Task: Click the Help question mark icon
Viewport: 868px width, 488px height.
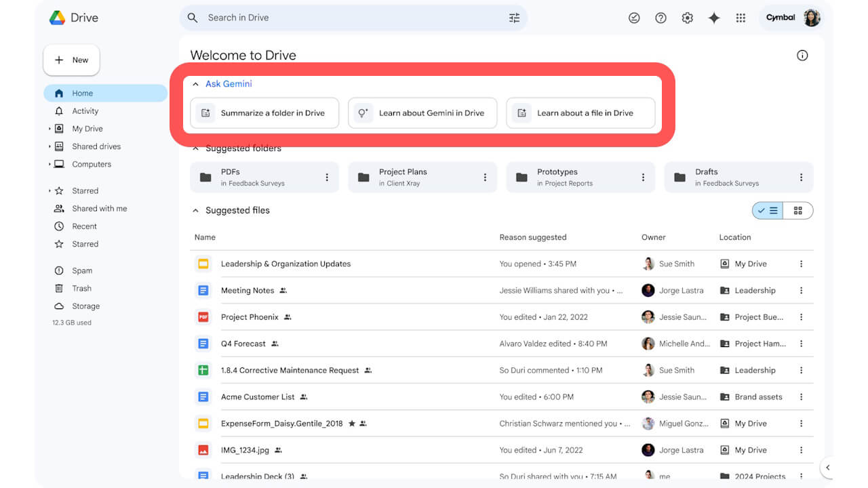Action: click(660, 18)
